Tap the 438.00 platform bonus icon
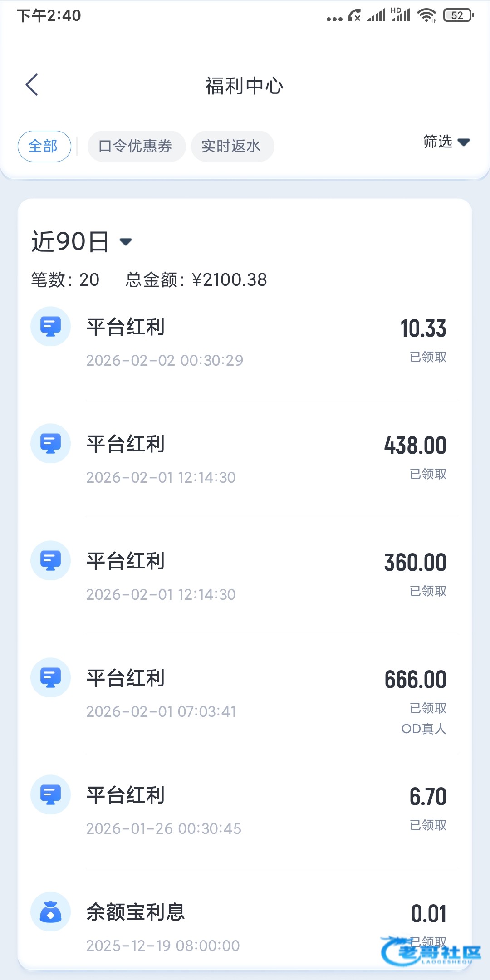Image resolution: width=490 pixels, height=980 pixels. click(50, 444)
